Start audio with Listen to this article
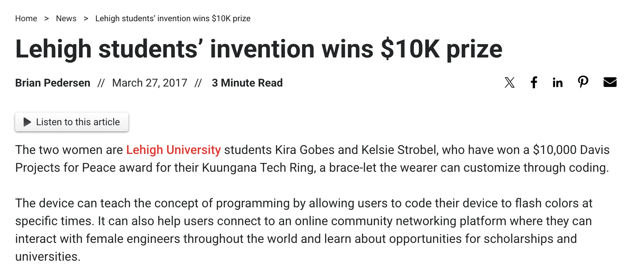The width and height of the screenshot is (644, 273). 71,122
